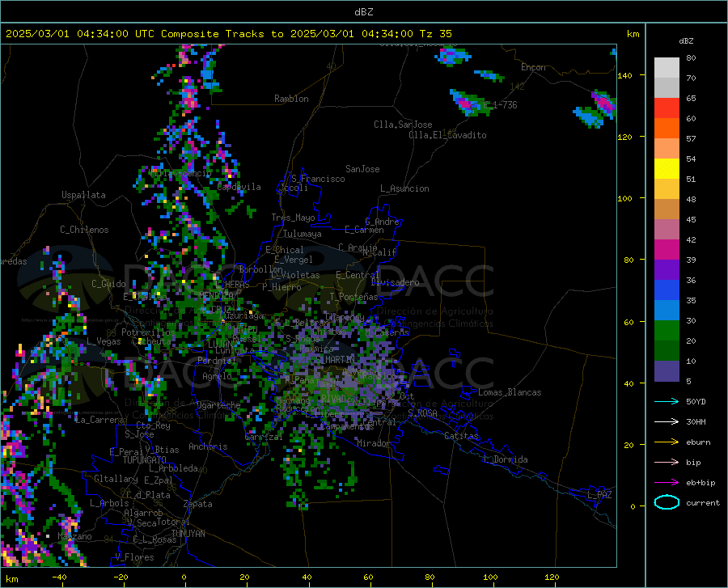Image resolution: width=728 pixels, height=588 pixels.
Task: Click the TUNUYAN map label
Action: point(188,534)
